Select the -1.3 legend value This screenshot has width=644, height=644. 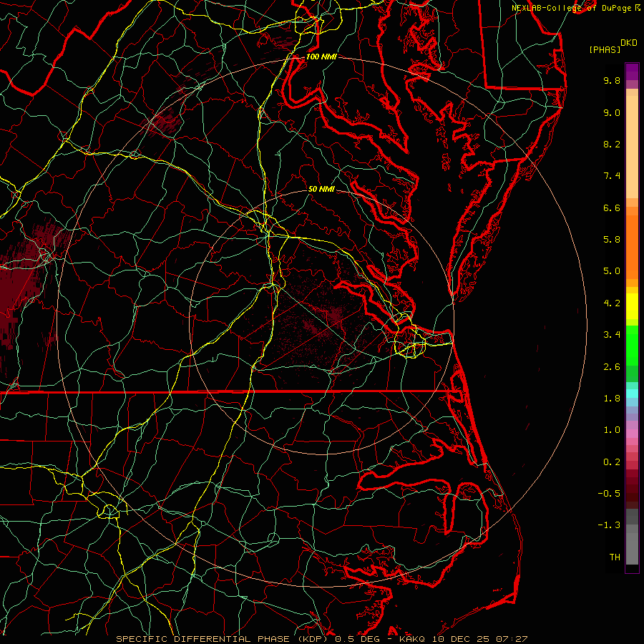[609, 525]
